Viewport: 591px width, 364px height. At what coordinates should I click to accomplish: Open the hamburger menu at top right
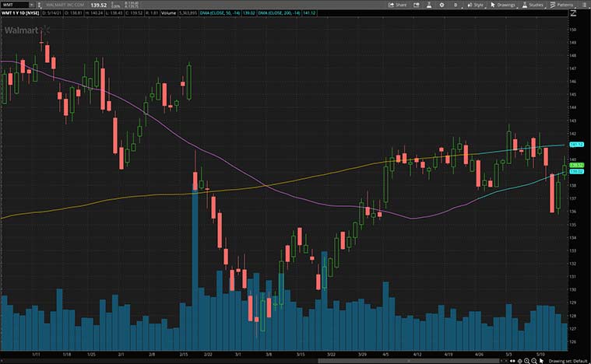coord(585,5)
